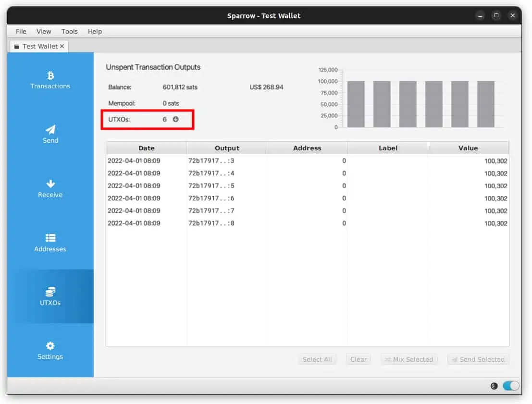Select UTXO row 72b17917..:5
532x404 pixels.
point(308,186)
